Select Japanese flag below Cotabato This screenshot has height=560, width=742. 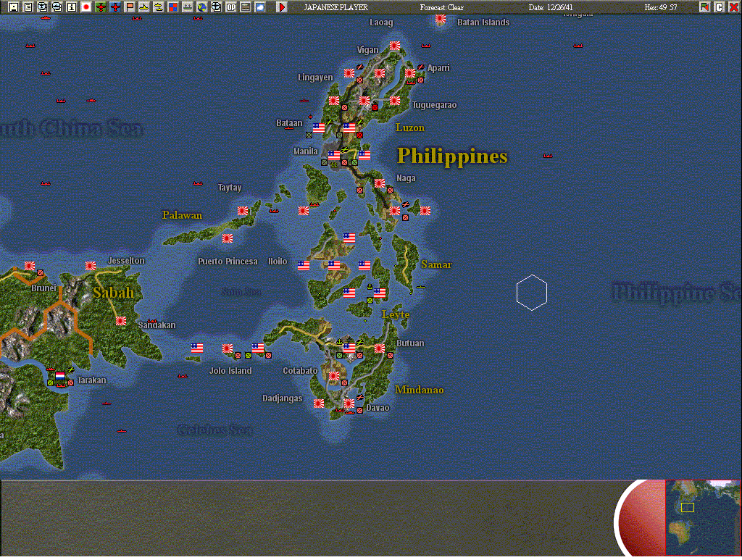pyautogui.click(x=334, y=375)
